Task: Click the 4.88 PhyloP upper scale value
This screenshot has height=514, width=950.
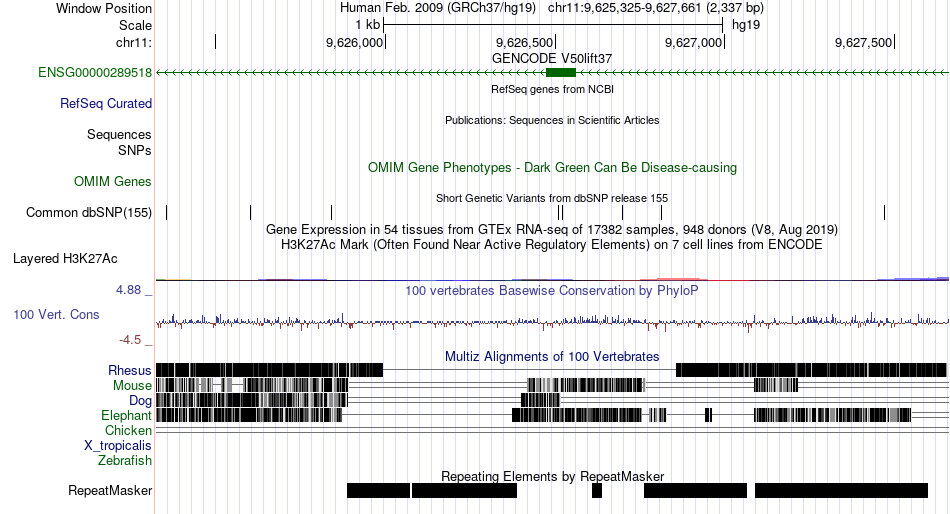Action: (x=128, y=290)
